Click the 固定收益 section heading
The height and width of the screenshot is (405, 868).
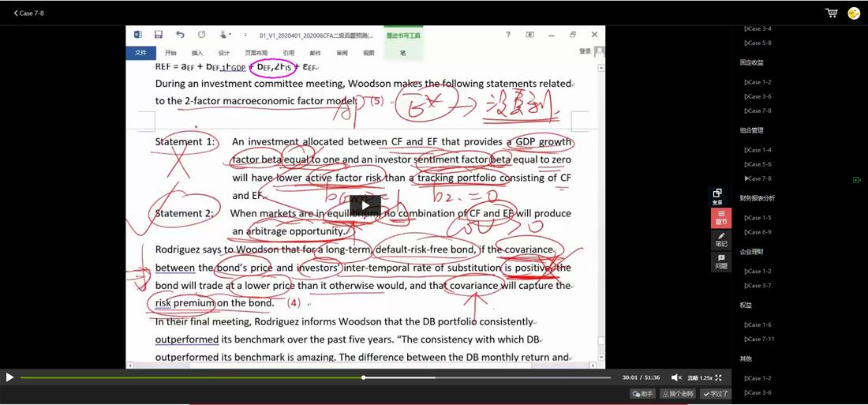click(x=751, y=62)
